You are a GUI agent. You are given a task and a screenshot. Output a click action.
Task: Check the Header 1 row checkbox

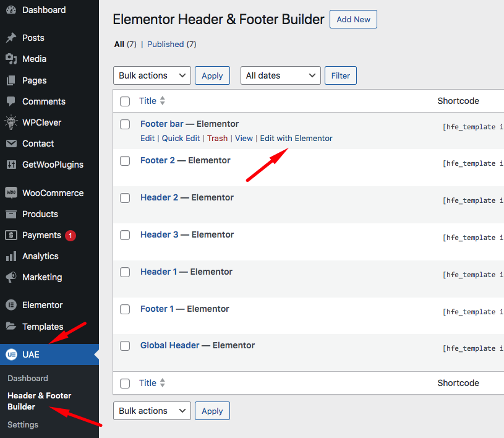click(125, 272)
